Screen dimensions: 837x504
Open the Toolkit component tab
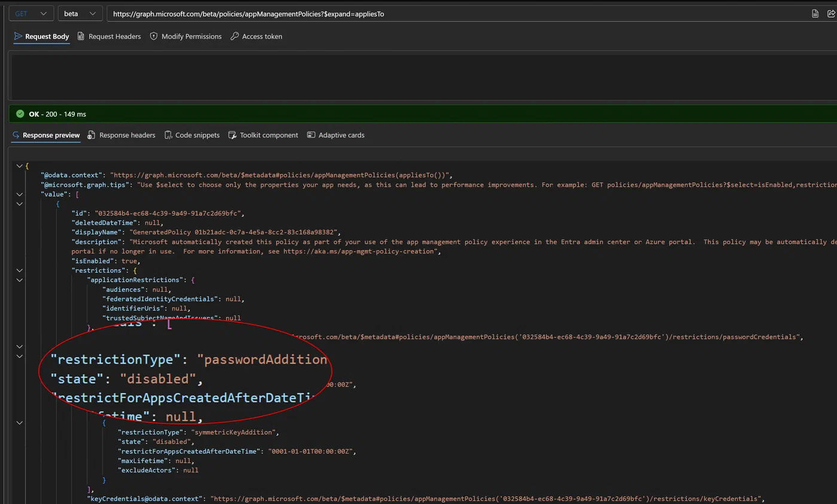pos(263,135)
